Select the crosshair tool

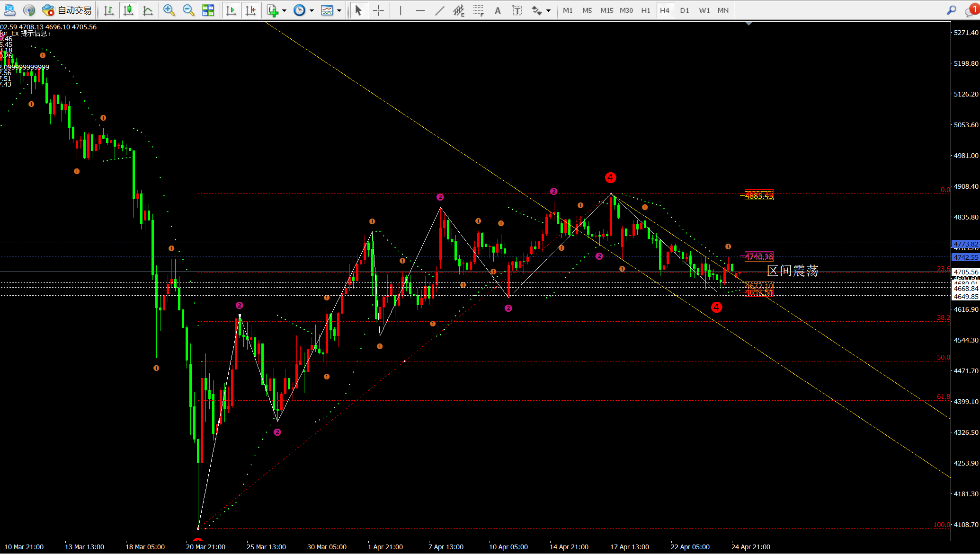click(x=378, y=10)
